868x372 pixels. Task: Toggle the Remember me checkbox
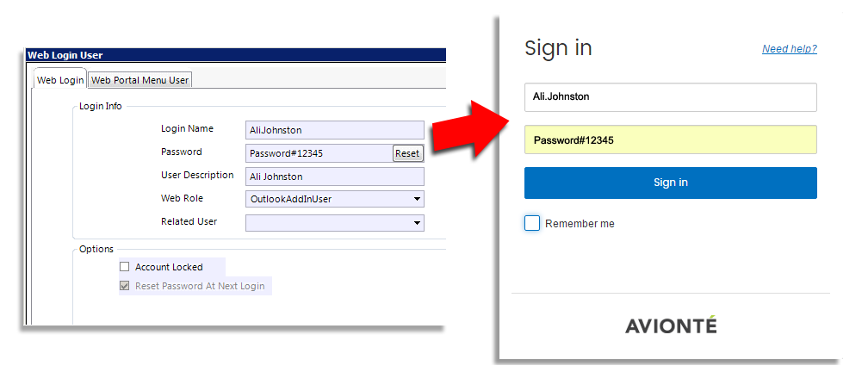tap(532, 224)
